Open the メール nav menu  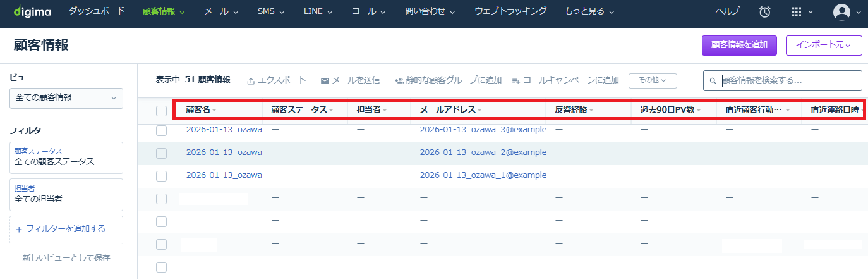[222, 11]
